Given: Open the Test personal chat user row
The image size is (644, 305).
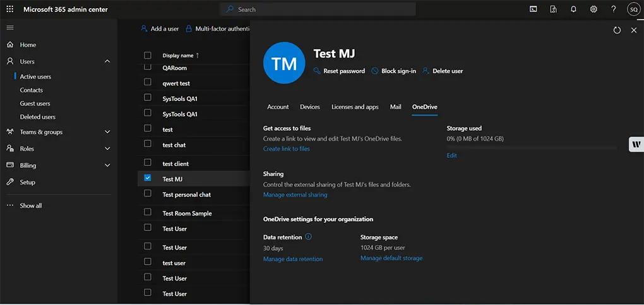Looking at the screenshot, I should (x=194, y=194).
